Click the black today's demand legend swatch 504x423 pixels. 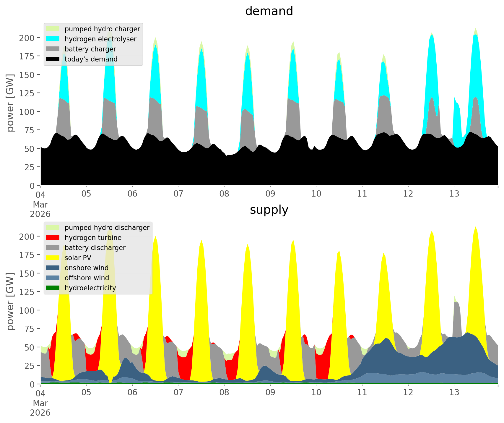click(53, 59)
